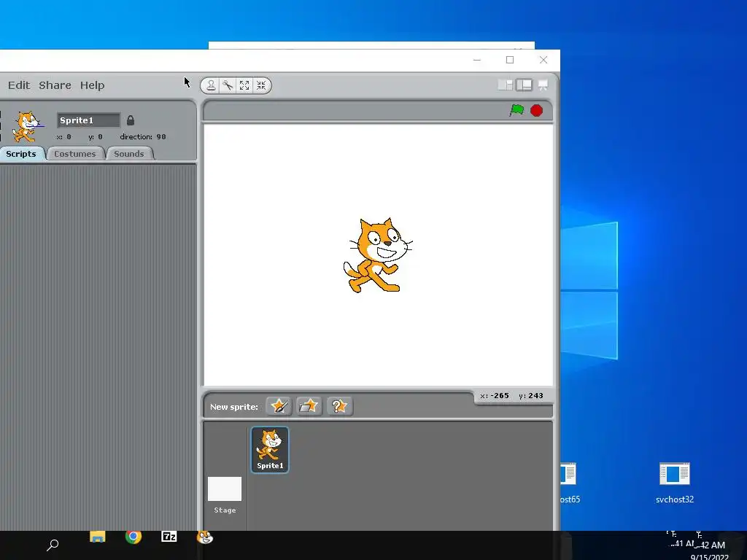
Task: Click the cat sprite on the stage
Action: pyautogui.click(x=378, y=254)
